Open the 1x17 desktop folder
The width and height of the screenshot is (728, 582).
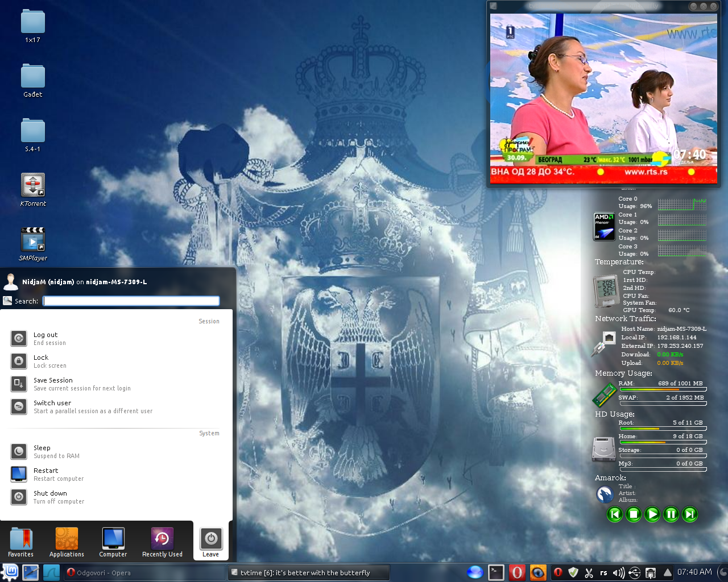coord(32,26)
